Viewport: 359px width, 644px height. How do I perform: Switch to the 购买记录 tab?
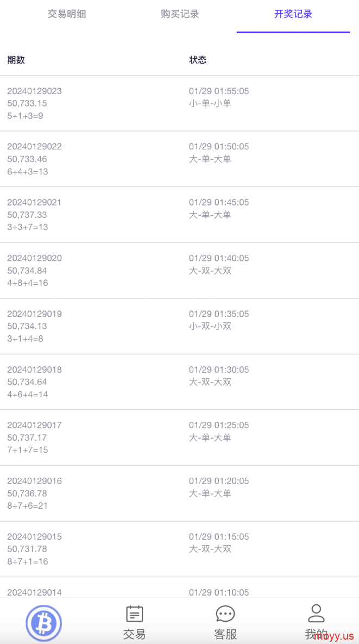pos(180,14)
